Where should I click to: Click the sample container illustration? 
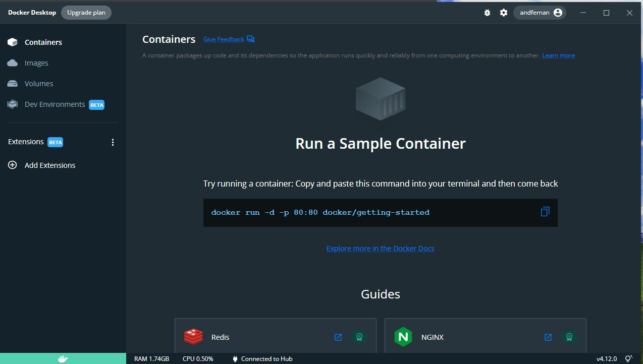coord(381,99)
